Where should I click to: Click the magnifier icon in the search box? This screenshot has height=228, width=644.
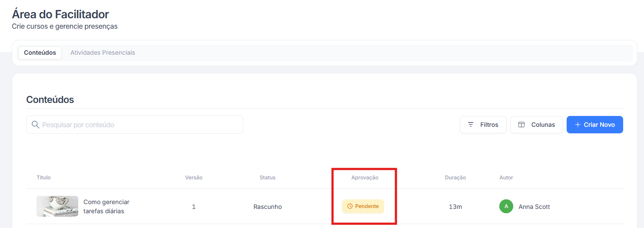[x=36, y=125]
